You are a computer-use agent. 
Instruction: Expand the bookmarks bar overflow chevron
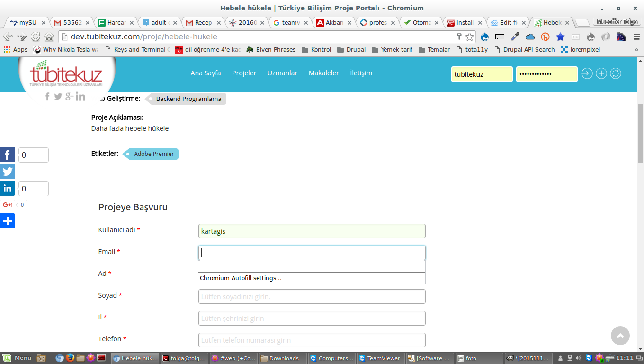[636, 49]
